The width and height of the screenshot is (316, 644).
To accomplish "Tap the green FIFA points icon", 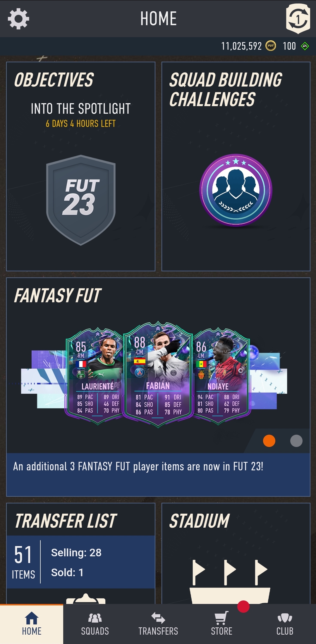I will [x=305, y=46].
